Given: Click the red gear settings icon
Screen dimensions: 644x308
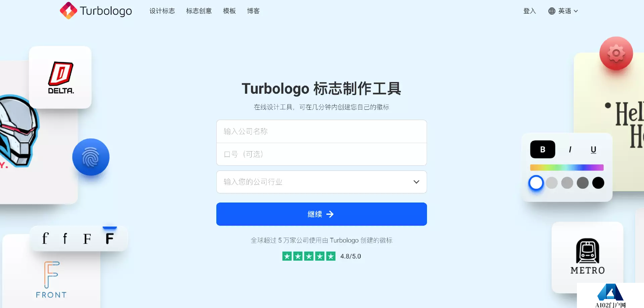Looking at the screenshot, I should pos(616,53).
